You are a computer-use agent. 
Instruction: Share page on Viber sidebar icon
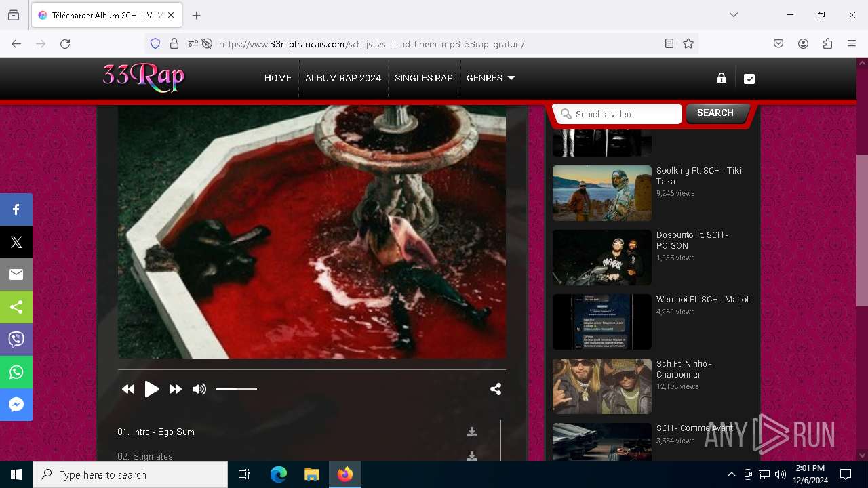[16, 340]
